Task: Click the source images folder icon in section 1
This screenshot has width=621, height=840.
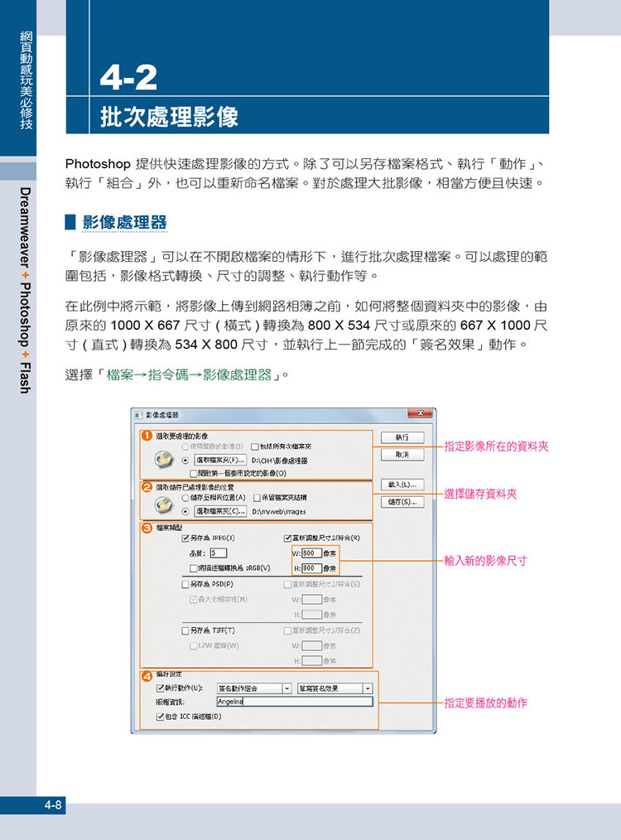Action: [x=163, y=460]
